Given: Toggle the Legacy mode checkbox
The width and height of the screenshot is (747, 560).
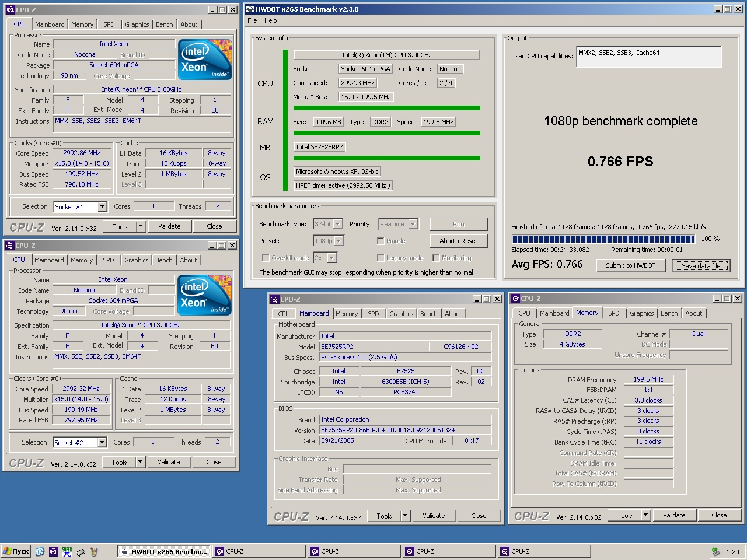Looking at the screenshot, I should tap(381, 258).
